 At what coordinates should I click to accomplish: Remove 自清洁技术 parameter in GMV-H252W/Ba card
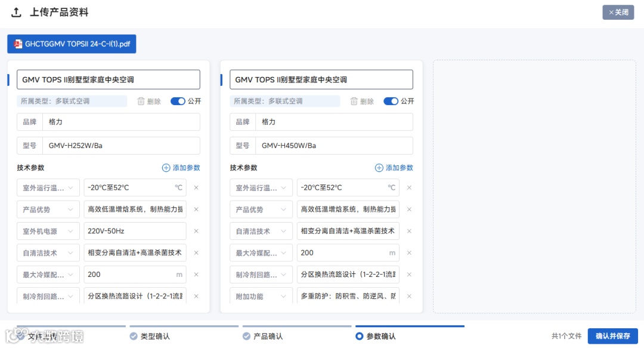pos(196,253)
